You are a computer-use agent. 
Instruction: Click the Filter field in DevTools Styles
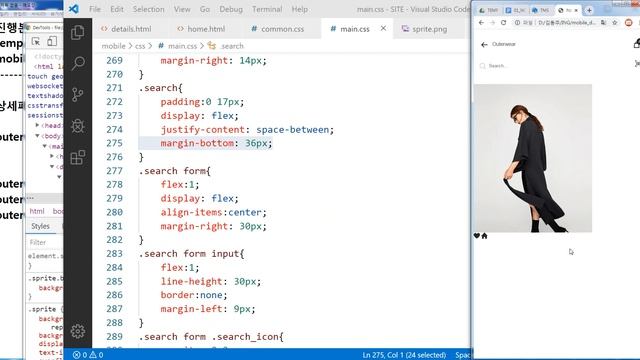[x=45, y=242]
